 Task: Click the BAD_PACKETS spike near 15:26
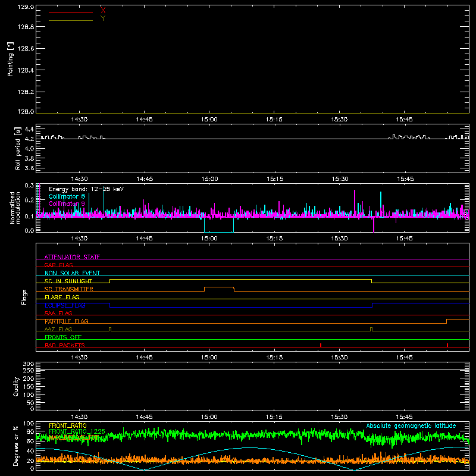321,345
